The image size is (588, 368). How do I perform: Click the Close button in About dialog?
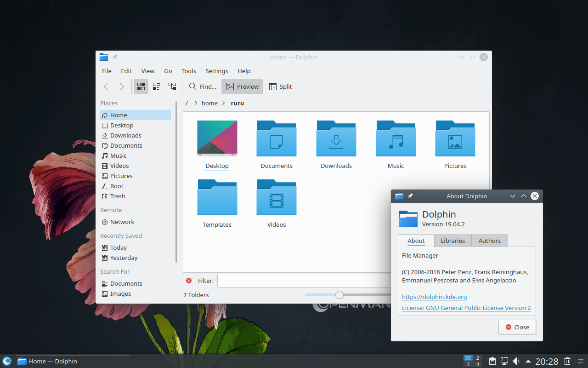point(517,327)
